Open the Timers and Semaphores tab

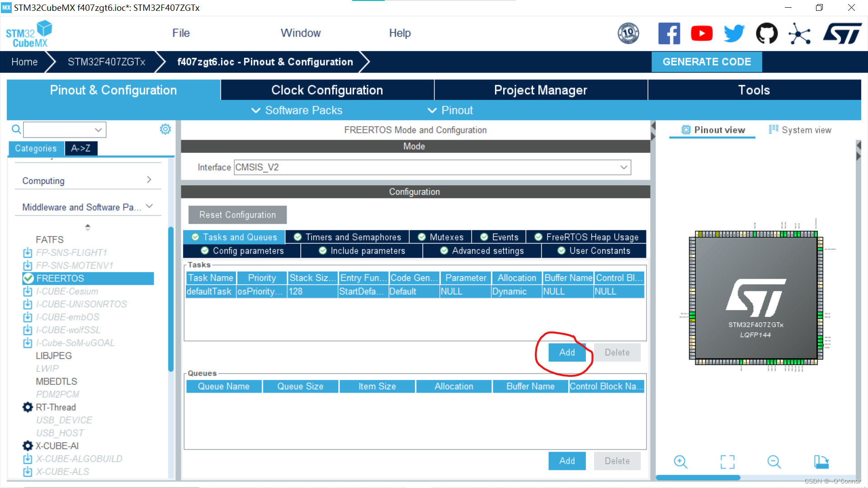(347, 237)
